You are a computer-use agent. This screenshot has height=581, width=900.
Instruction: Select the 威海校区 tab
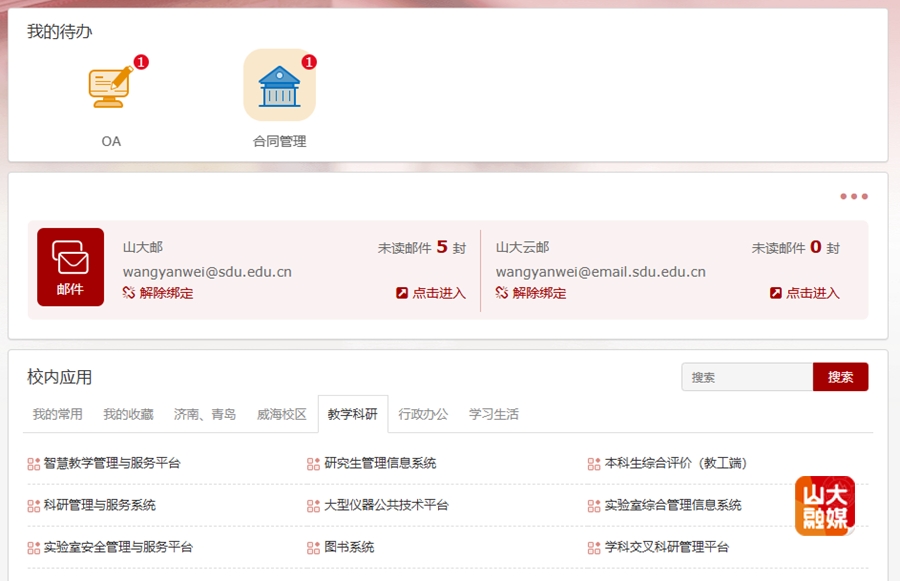pos(281,414)
